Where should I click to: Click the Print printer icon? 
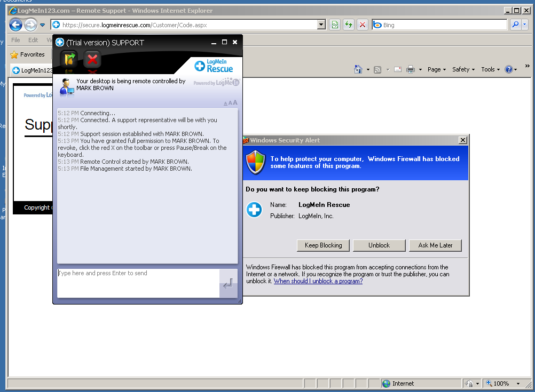(411, 69)
